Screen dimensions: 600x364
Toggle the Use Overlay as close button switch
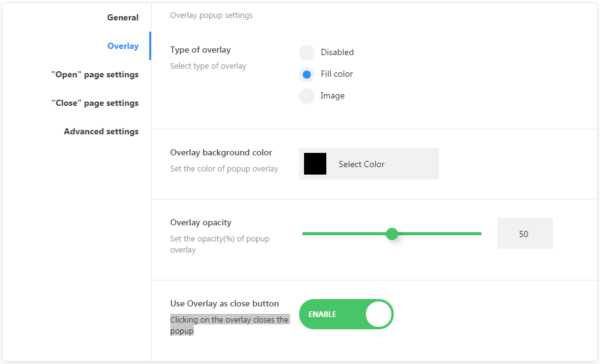click(346, 314)
